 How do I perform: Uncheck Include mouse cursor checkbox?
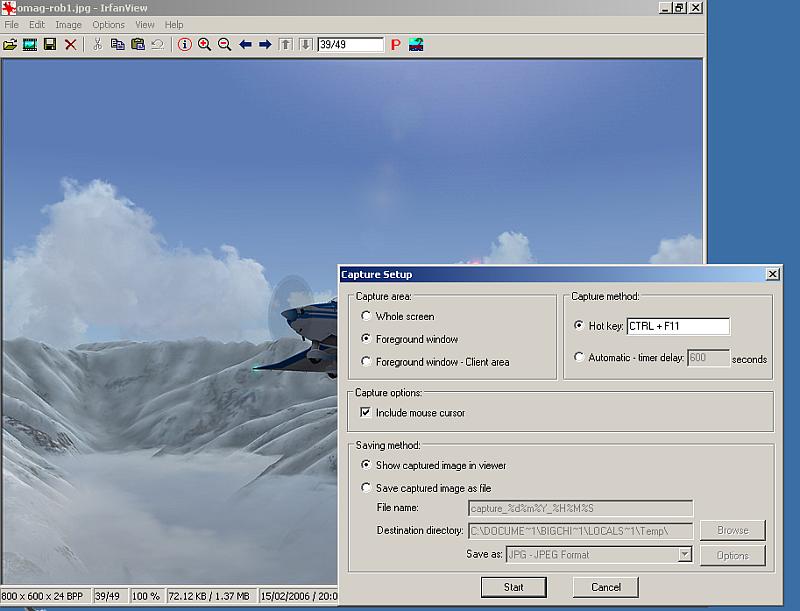click(x=366, y=413)
